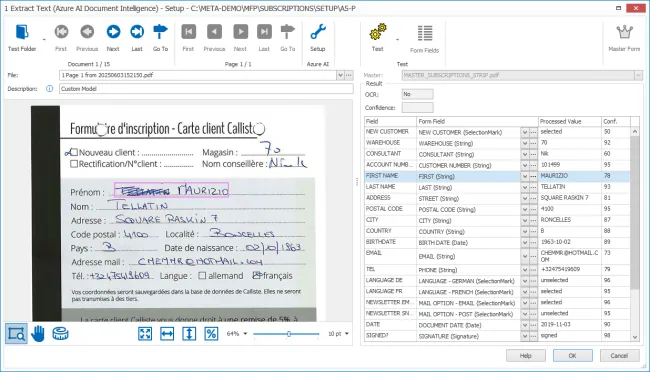Click processed value SQUARE RASKIN 7
This screenshot has height=372, width=650.
click(x=564, y=198)
